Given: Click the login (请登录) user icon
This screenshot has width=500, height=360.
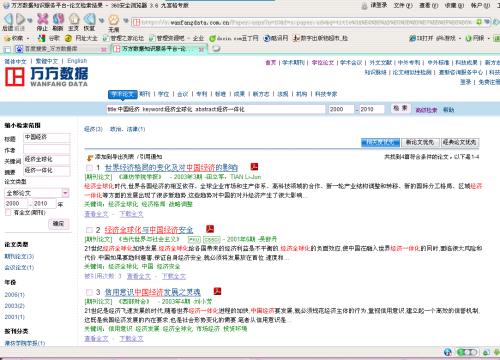Looking at the screenshot, I should click(365, 6).
